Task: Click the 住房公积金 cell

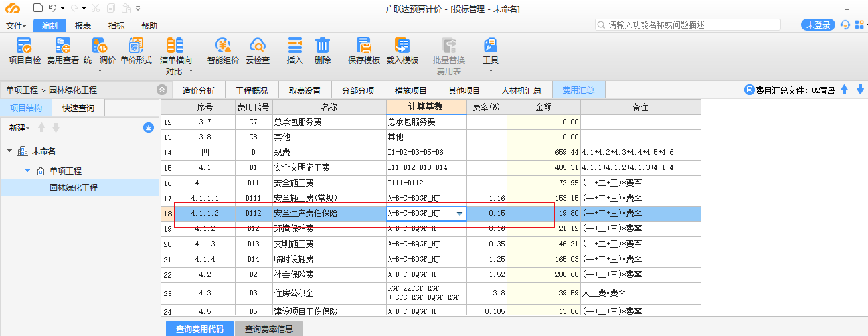Action: point(329,293)
